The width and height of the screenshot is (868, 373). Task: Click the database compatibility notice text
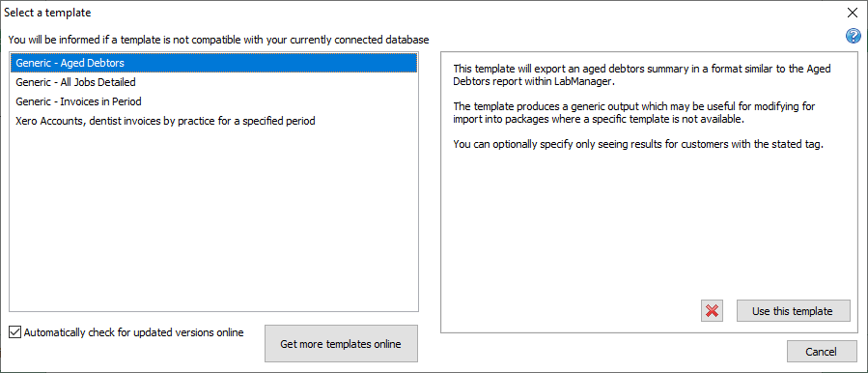(218, 40)
